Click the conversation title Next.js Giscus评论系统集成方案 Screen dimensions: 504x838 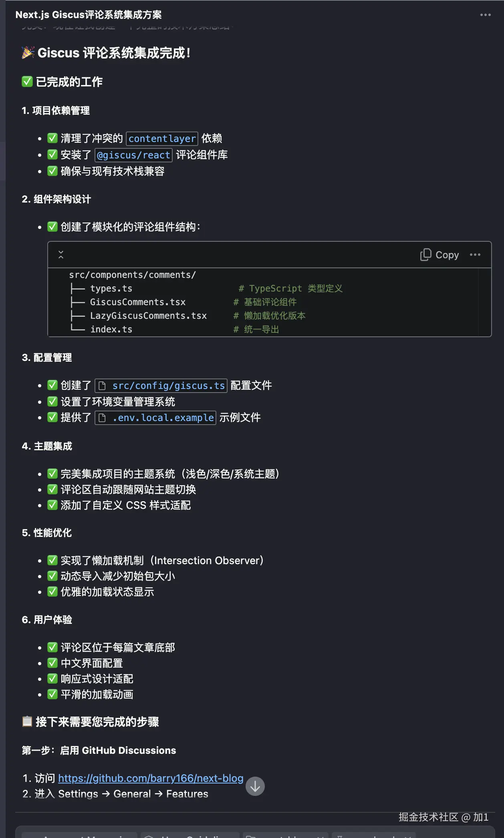[x=89, y=15]
